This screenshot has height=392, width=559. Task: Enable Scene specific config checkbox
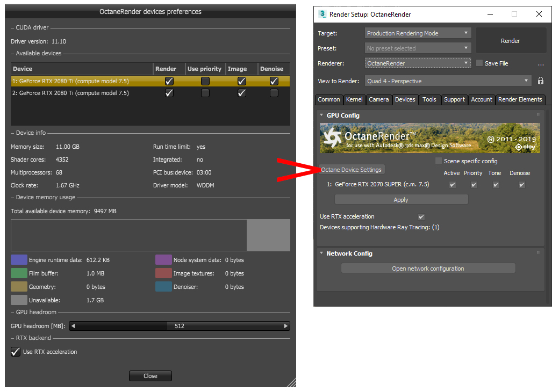pos(439,161)
